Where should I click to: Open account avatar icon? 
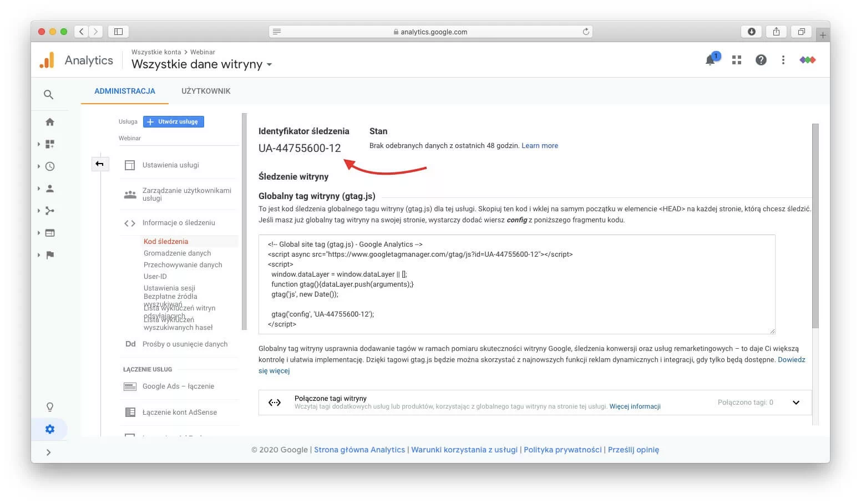[808, 60]
